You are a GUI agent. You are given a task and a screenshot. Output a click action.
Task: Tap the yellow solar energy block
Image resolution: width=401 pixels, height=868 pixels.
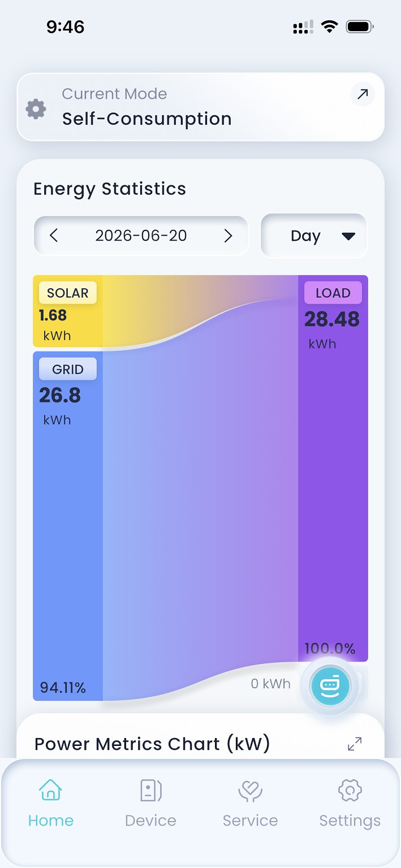[68, 311]
